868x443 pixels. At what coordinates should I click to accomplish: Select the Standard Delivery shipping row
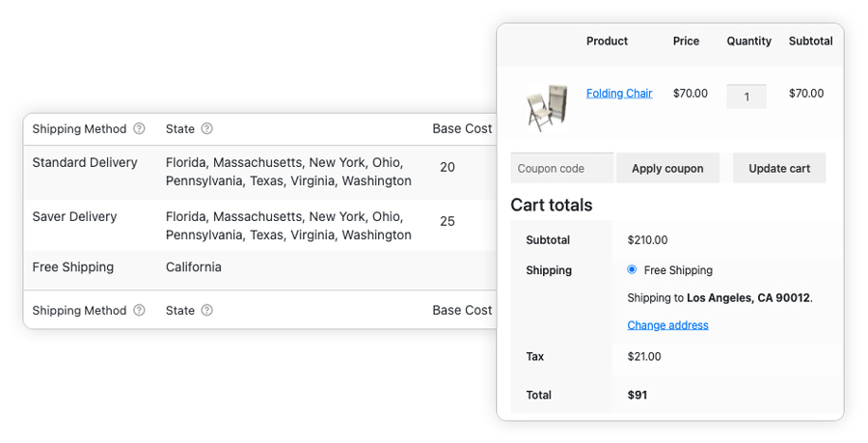click(85, 163)
